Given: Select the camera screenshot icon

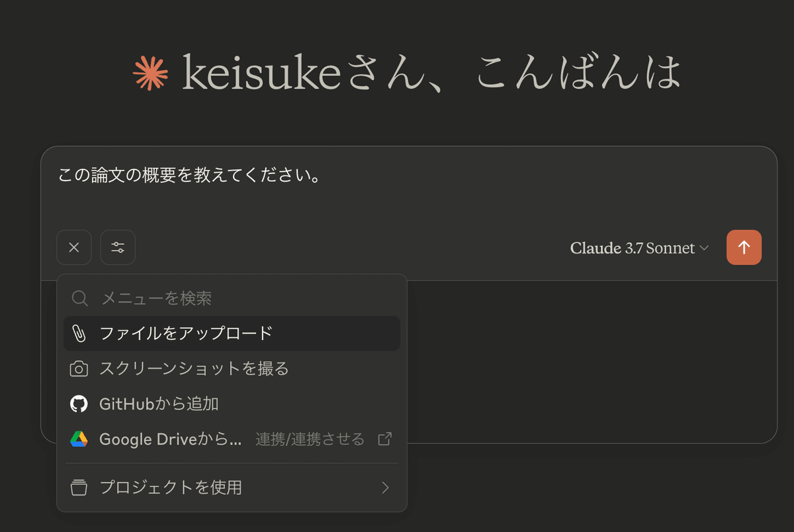Looking at the screenshot, I should (79, 369).
